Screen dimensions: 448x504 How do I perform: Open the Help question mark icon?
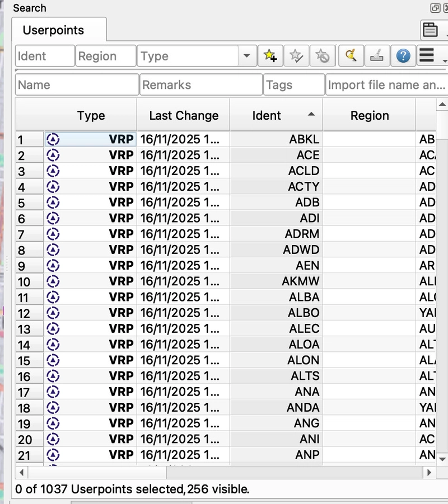point(403,56)
